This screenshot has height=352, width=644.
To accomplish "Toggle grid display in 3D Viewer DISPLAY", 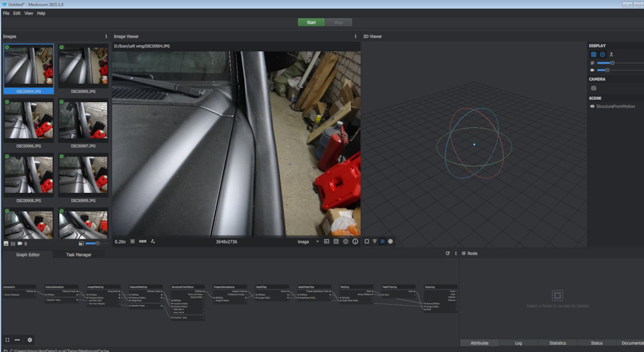I will point(594,54).
